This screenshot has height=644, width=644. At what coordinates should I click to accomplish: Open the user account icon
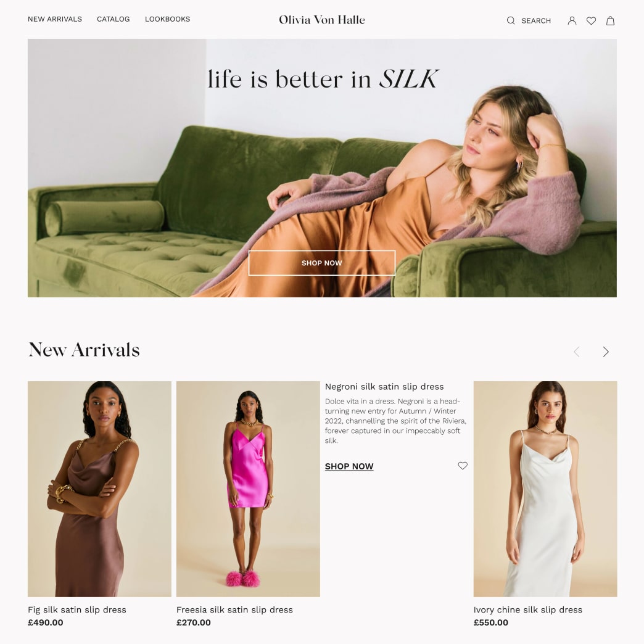(572, 20)
